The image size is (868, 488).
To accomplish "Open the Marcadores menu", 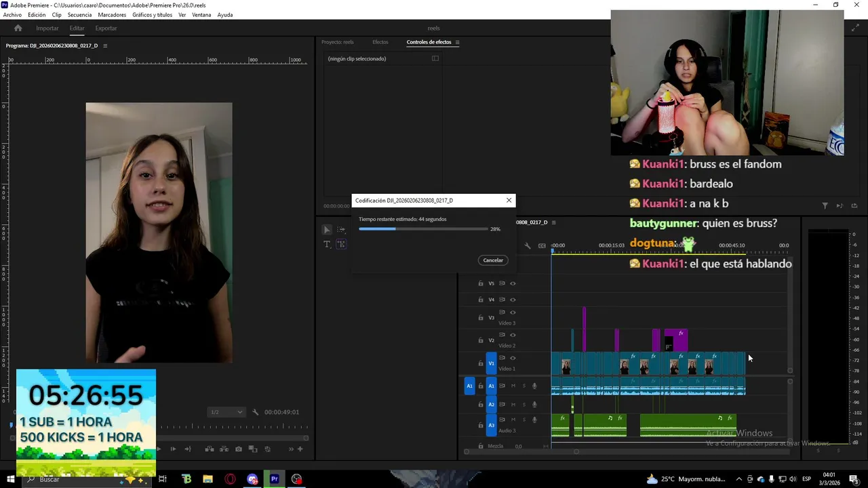I will (112, 15).
